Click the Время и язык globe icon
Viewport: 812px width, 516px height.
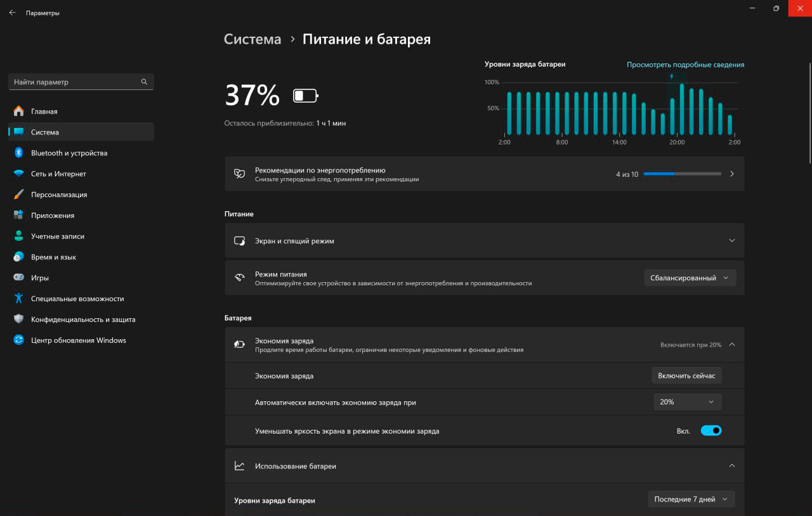click(19, 257)
